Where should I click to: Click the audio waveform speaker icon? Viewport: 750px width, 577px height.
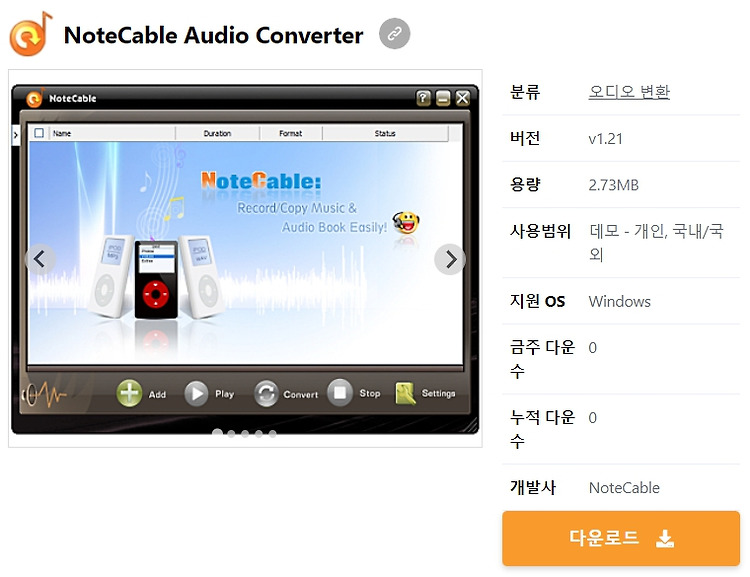(x=43, y=394)
